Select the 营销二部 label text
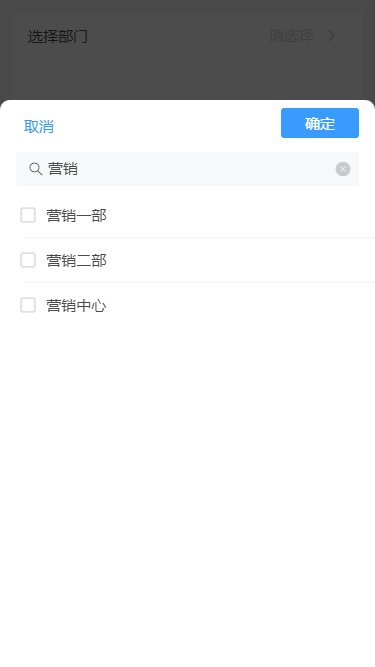375x667 pixels. [x=77, y=260]
